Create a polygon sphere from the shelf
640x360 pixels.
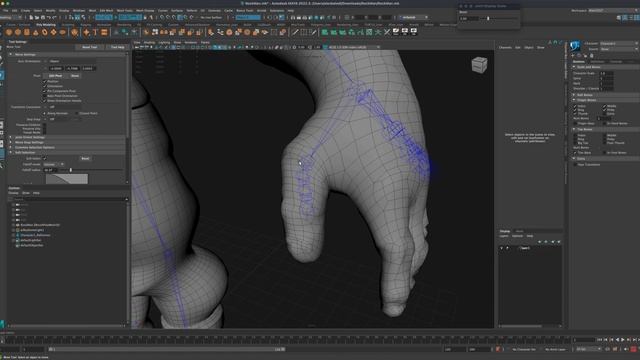pos(9,32)
